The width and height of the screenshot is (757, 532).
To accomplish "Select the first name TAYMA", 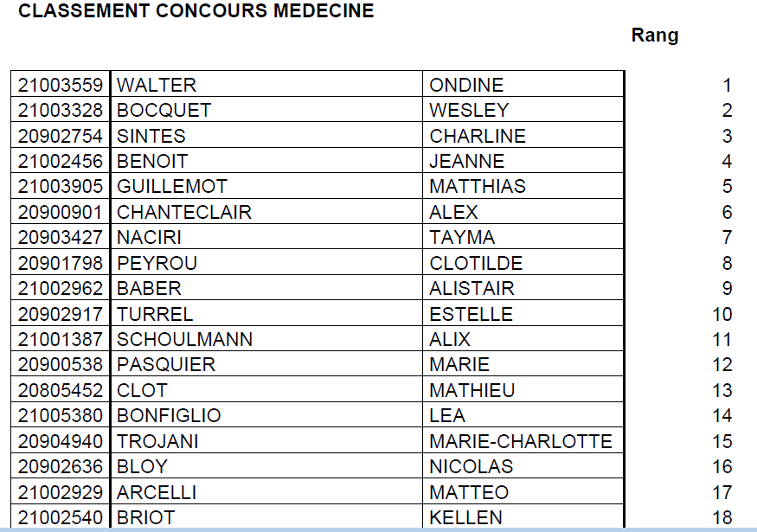I will (462, 237).
